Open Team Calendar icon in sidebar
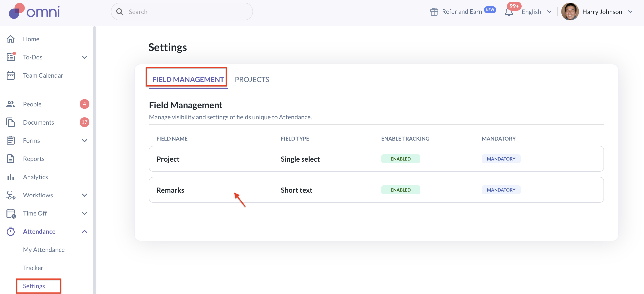This screenshot has width=644, height=294. click(x=10, y=75)
